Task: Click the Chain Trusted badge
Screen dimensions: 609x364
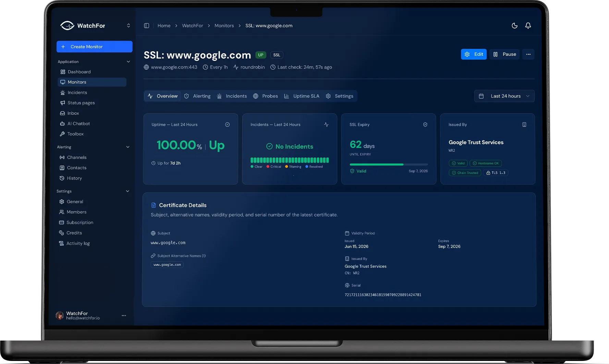Action: click(465, 173)
